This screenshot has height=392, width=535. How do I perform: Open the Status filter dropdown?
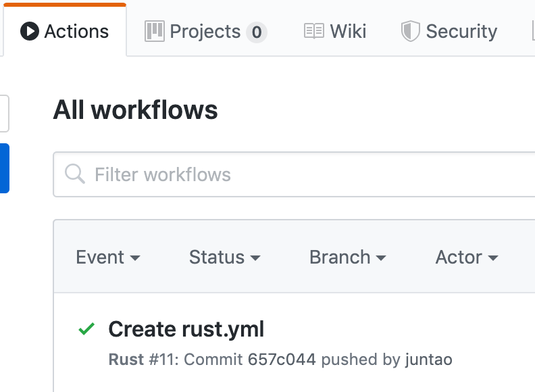coord(224,257)
